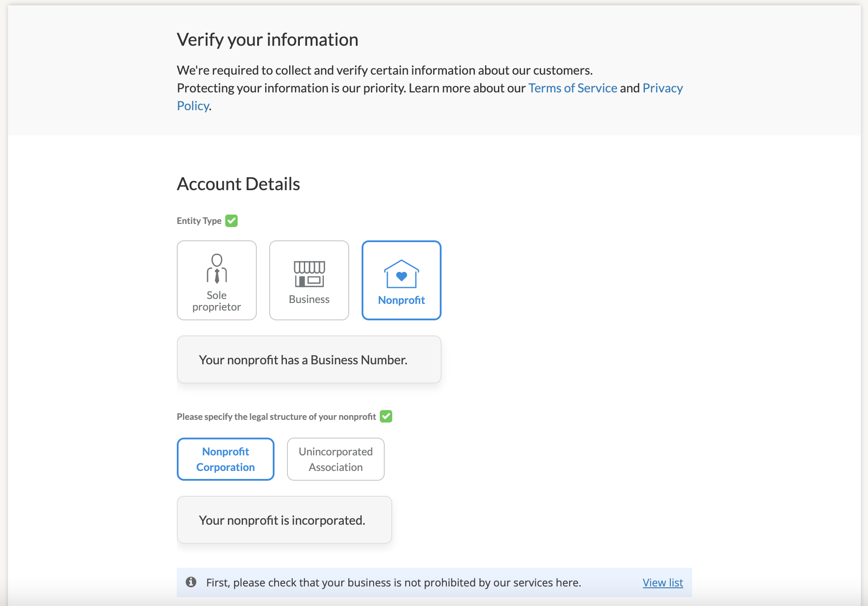
Task: Select the 'Sole proprietor' text label
Action: tap(216, 301)
